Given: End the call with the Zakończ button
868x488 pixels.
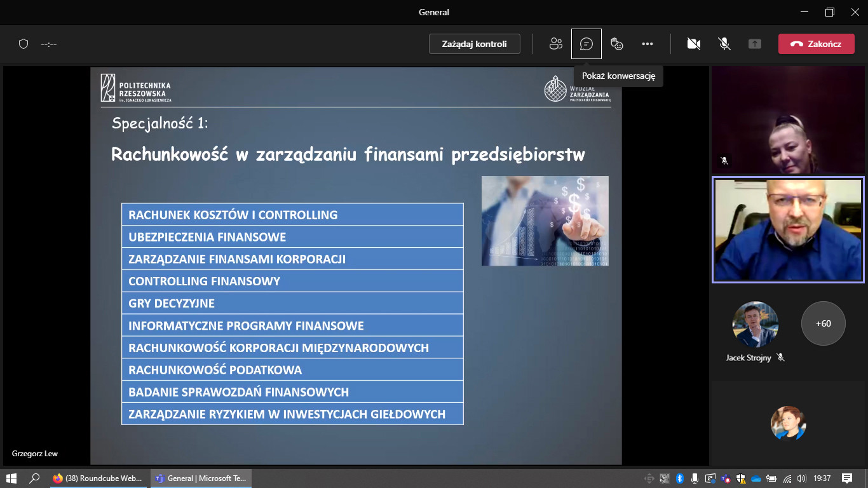Looking at the screenshot, I should pos(816,44).
